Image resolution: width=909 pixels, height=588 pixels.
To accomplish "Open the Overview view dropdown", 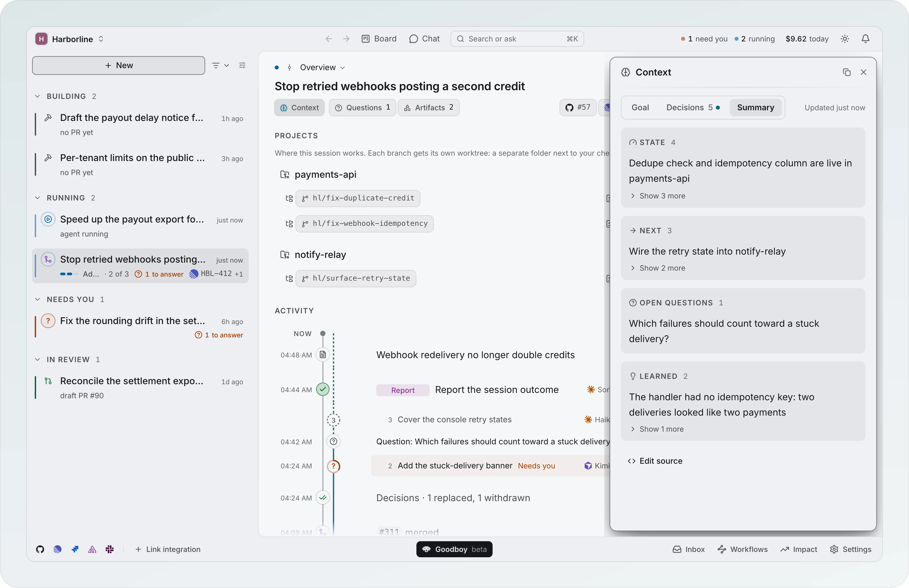I will click(322, 67).
